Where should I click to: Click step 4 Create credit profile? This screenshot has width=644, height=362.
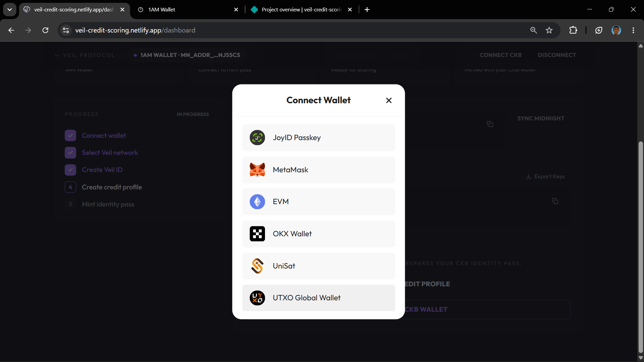[103, 187]
